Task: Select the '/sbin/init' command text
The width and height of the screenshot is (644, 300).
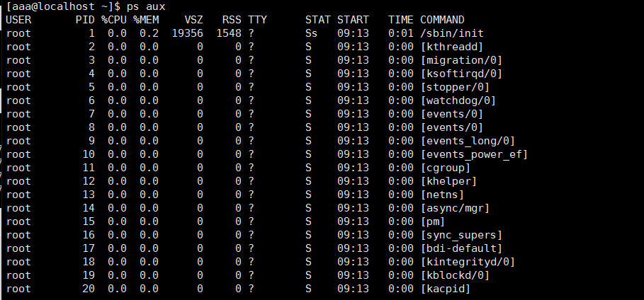Action: (x=452, y=33)
